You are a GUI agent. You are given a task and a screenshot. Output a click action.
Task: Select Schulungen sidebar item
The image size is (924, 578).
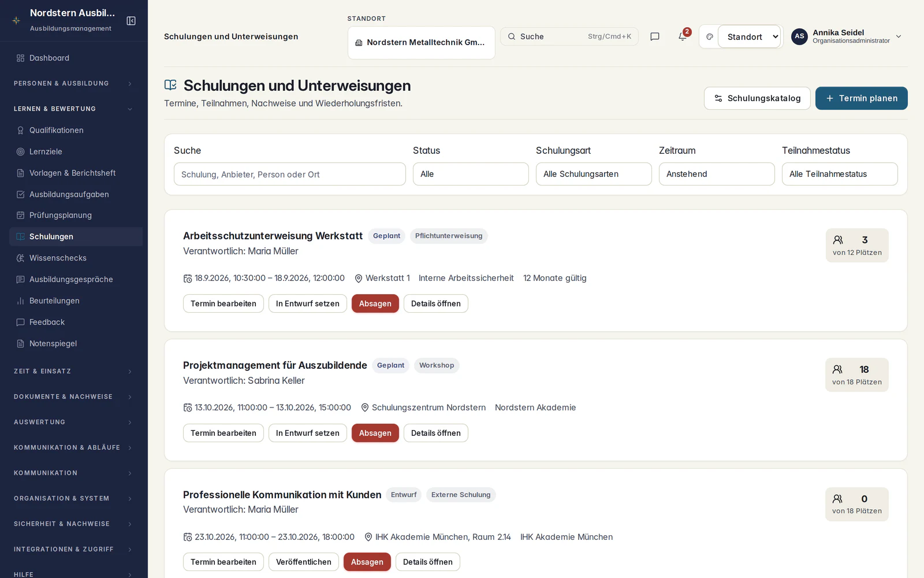(76, 236)
